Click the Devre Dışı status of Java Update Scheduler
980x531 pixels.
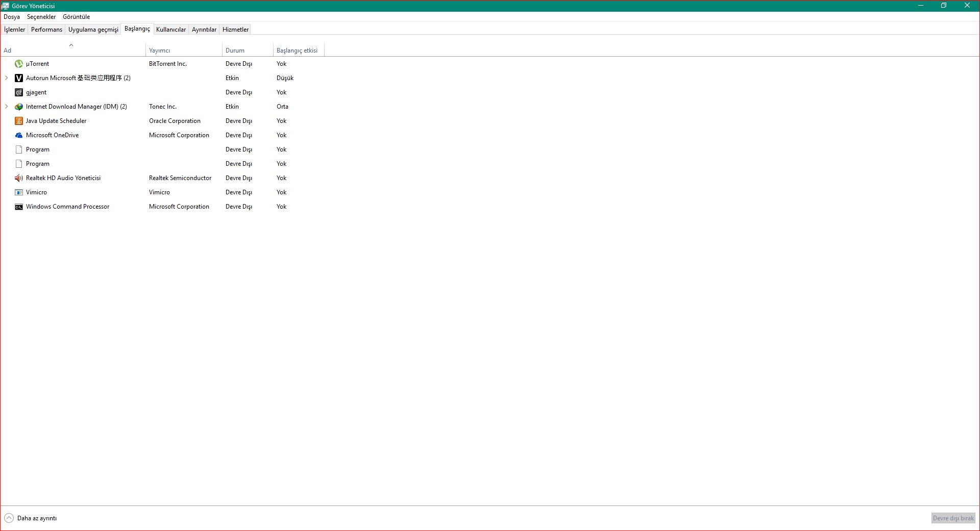point(239,121)
